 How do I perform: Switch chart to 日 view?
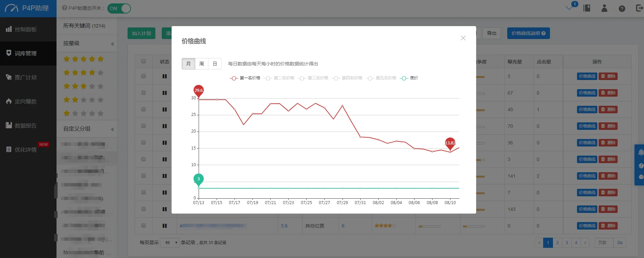click(x=215, y=64)
